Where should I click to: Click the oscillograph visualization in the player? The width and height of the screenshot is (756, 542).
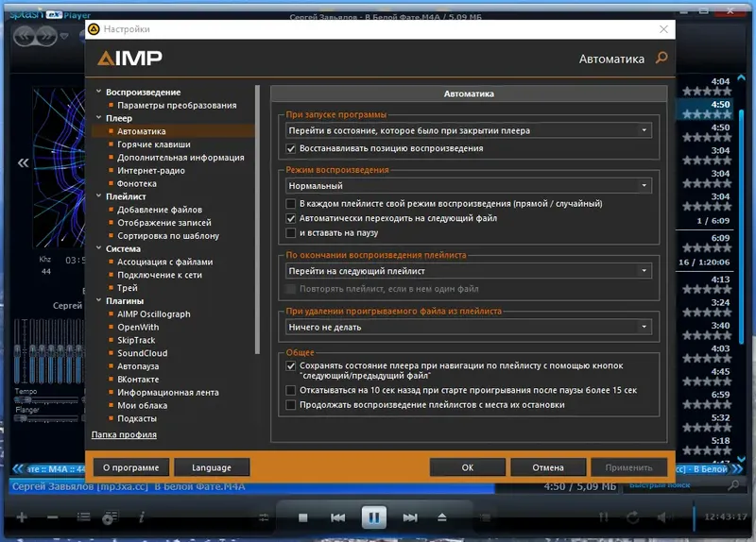click(59, 167)
